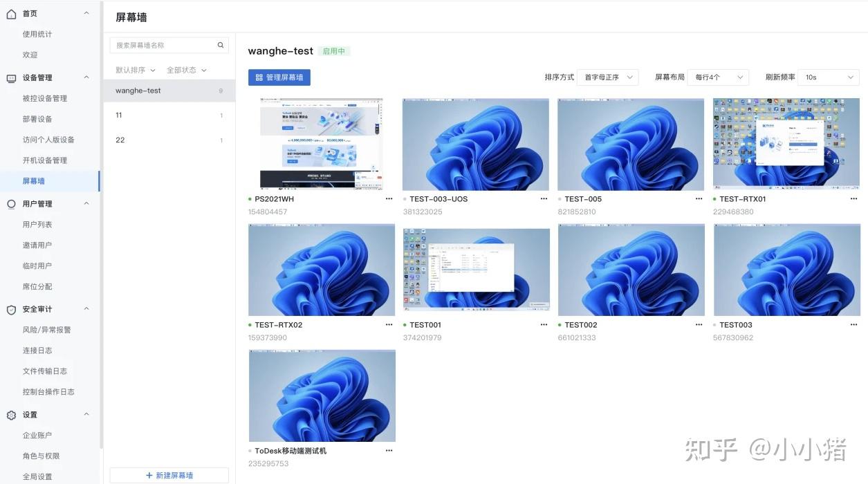Click the security audit shield icon
The height and width of the screenshot is (484, 868).
pyautogui.click(x=11, y=310)
